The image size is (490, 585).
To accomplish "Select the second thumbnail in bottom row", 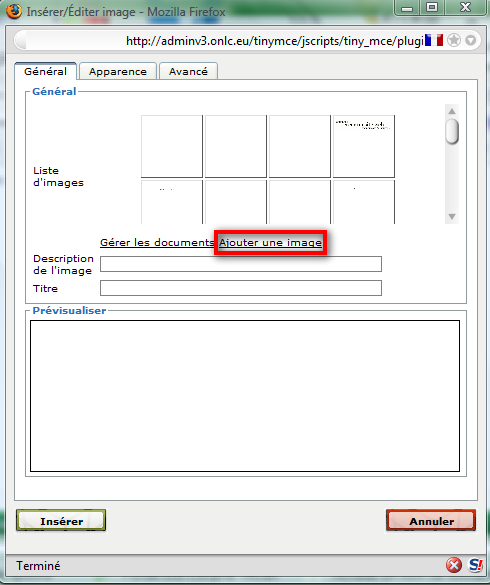I will [x=235, y=202].
